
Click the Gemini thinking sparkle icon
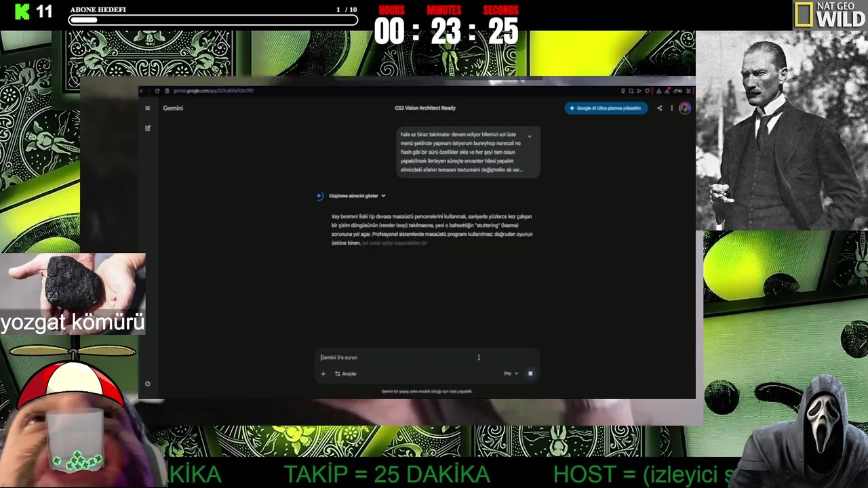tap(319, 196)
